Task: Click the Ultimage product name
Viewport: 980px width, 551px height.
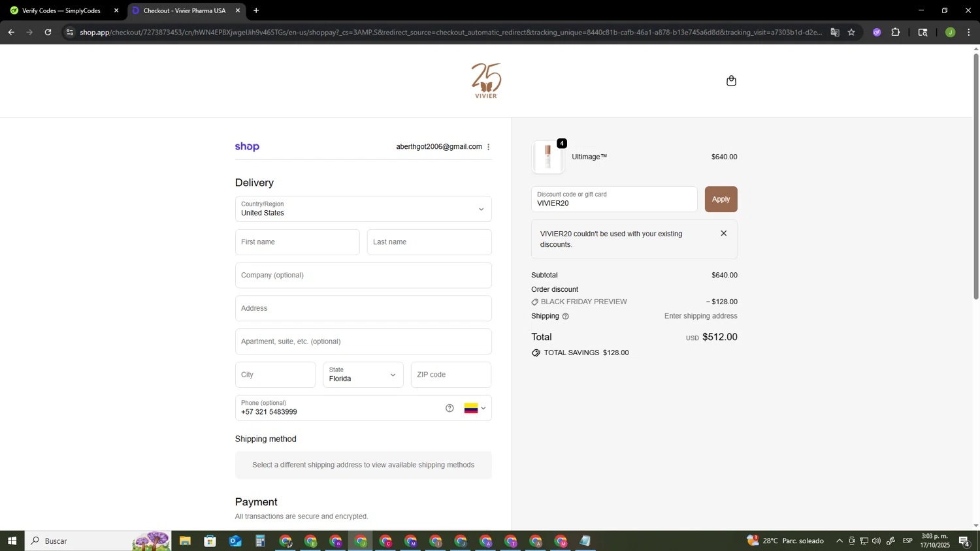Action: [589, 157]
